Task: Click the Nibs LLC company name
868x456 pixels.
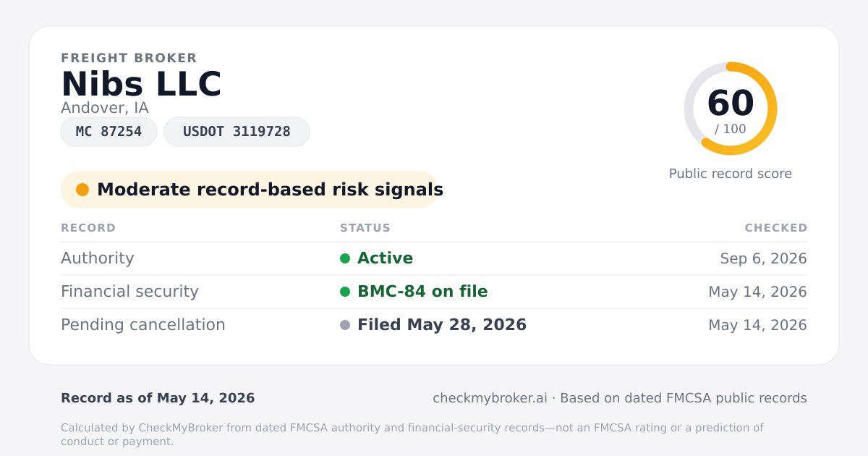Action: [141, 85]
